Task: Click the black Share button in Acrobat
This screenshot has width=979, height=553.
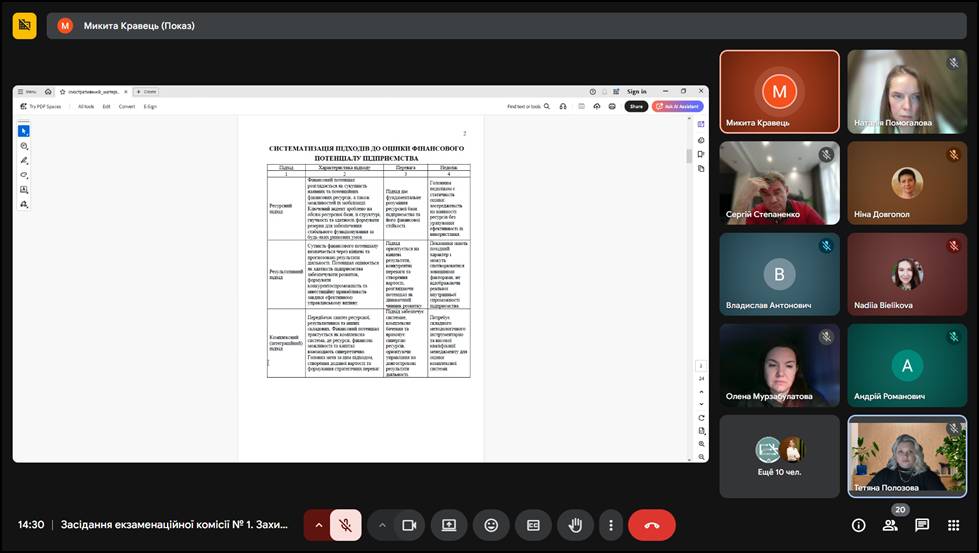Action: coord(636,106)
